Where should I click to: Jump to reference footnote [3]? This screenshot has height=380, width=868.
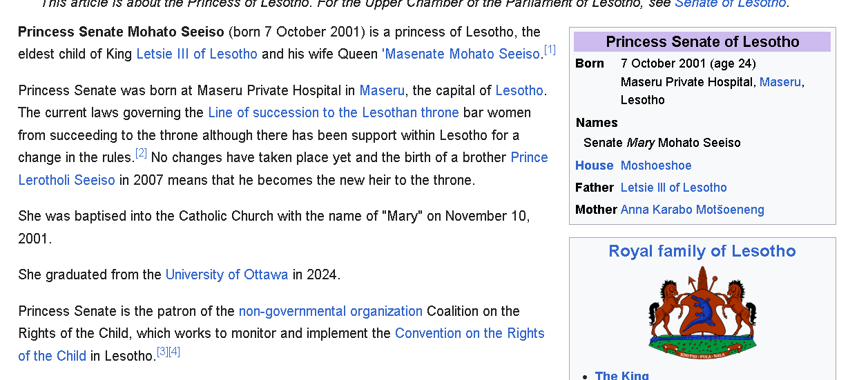pyautogui.click(x=162, y=352)
